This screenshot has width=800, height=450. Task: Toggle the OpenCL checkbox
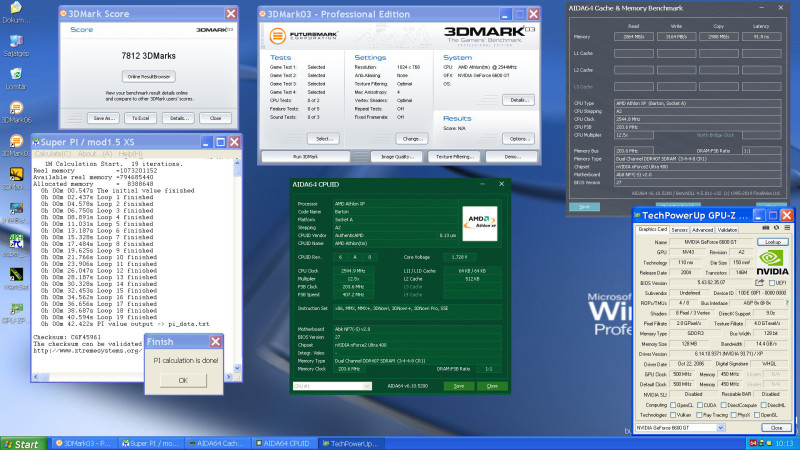[673, 405]
